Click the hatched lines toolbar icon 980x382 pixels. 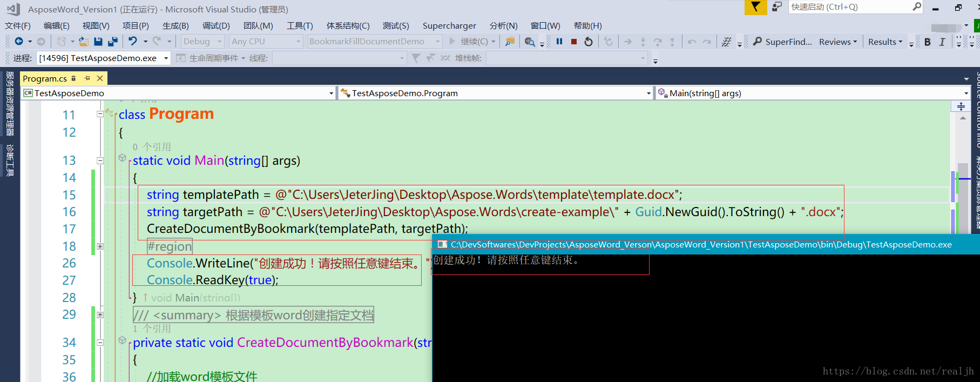[x=727, y=42]
